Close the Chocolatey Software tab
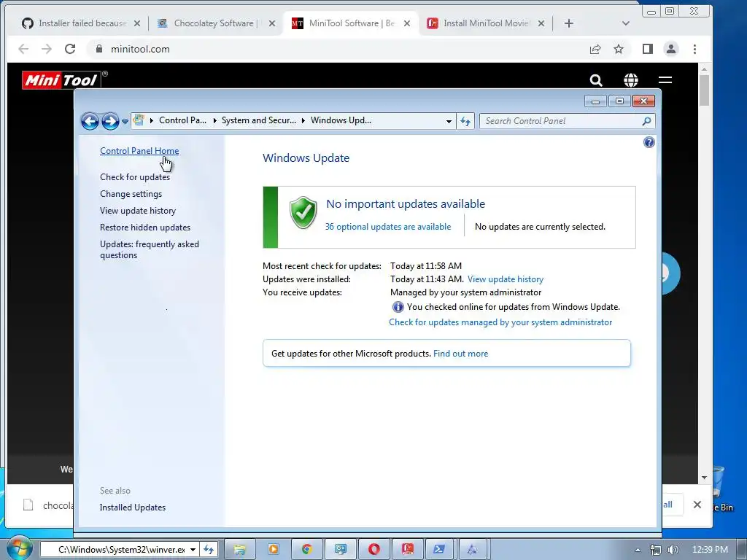 [x=272, y=23]
